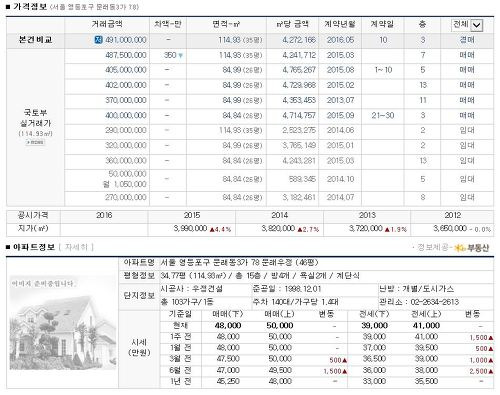
Task: Select the 차액-만 column header
Action: click(168, 24)
